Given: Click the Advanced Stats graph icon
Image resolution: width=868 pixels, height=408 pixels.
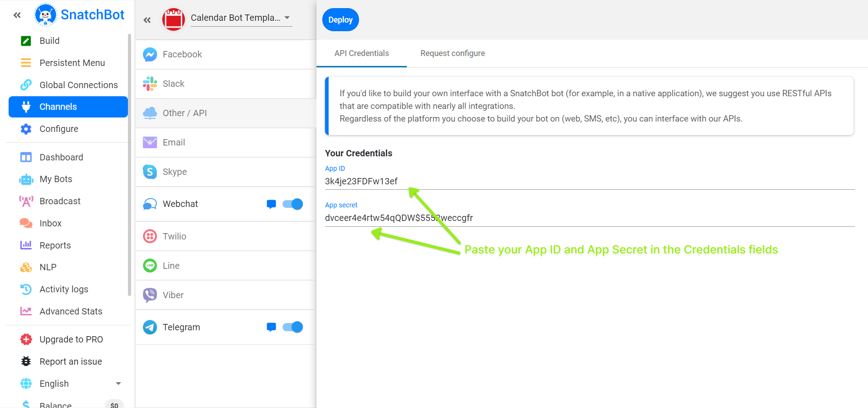Looking at the screenshot, I should click(26, 311).
